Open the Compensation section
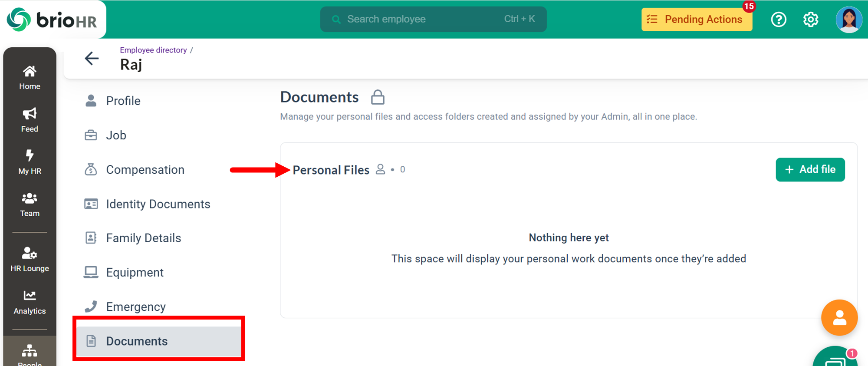Image resolution: width=868 pixels, height=366 pixels. tap(145, 170)
